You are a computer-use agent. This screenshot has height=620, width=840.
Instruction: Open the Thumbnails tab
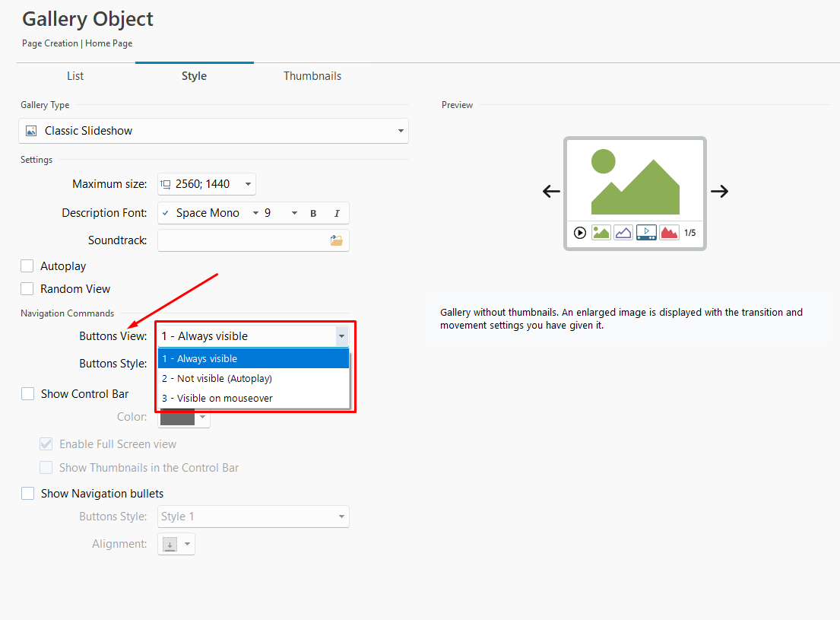(x=312, y=76)
